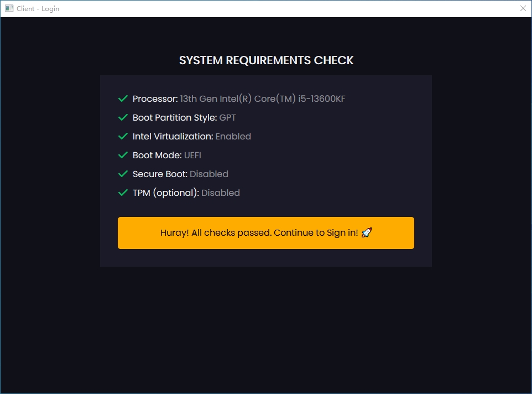Viewport: 532px width, 394px height.
Task: Click the Client app icon in title bar
Action: tap(9, 8)
